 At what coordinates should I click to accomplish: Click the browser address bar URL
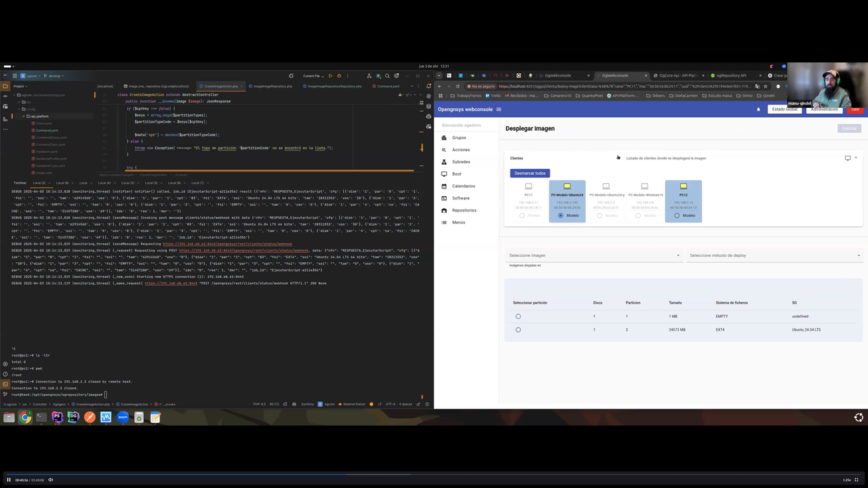coord(624,86)
